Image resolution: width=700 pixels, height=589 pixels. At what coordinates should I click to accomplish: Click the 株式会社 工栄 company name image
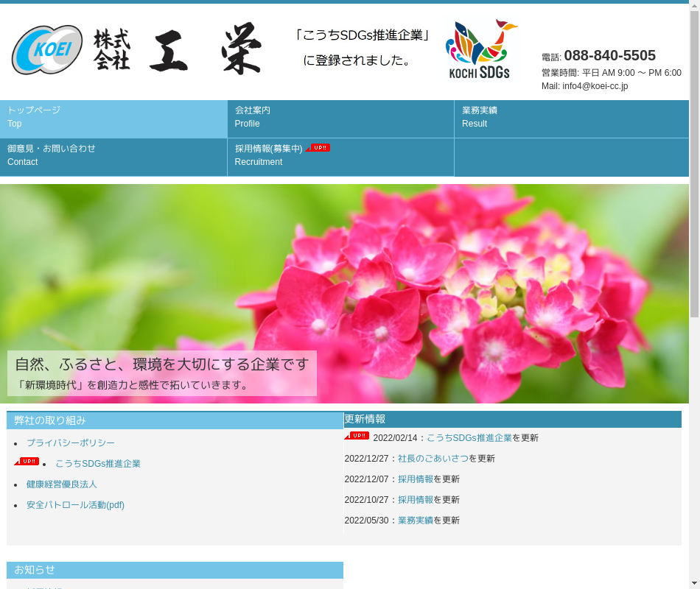pyautogui.click(x=178, y=49)
